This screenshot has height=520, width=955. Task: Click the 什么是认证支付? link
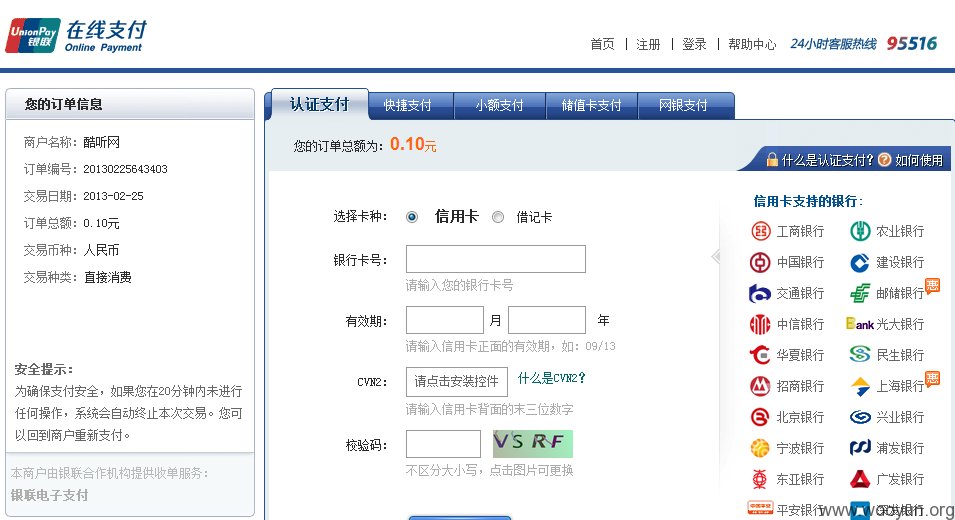pyautogui.click(x=827, y=160)
